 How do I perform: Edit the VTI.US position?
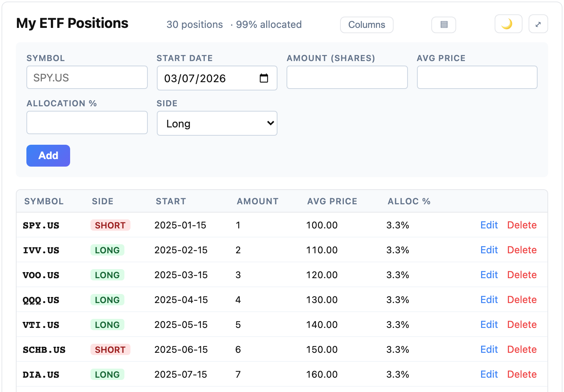pos(489,325)
